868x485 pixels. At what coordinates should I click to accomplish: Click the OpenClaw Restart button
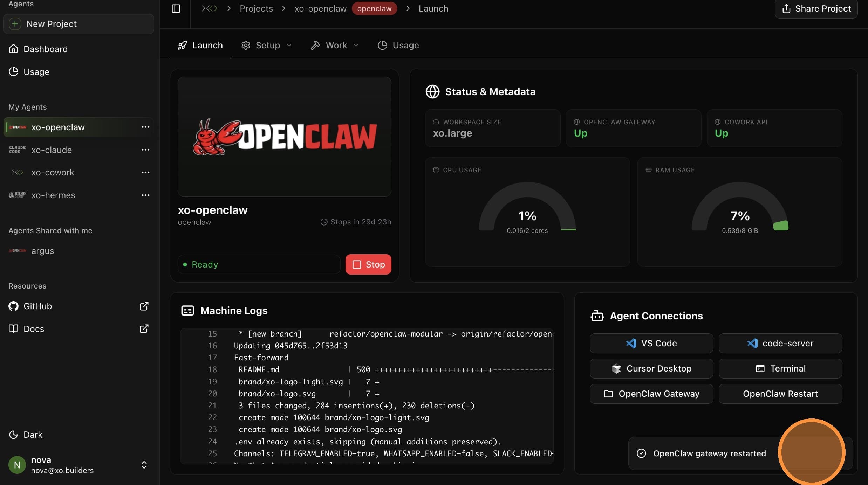point(780,394)
